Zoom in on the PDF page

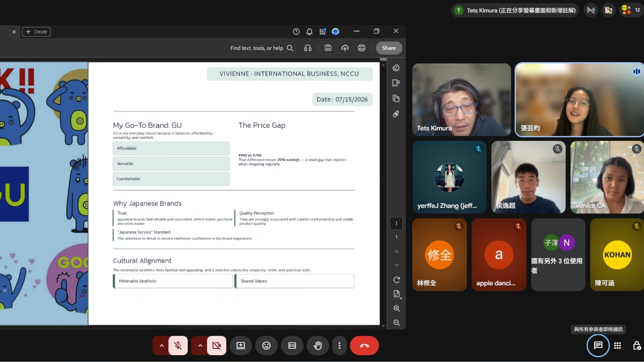tap(396, 309)
